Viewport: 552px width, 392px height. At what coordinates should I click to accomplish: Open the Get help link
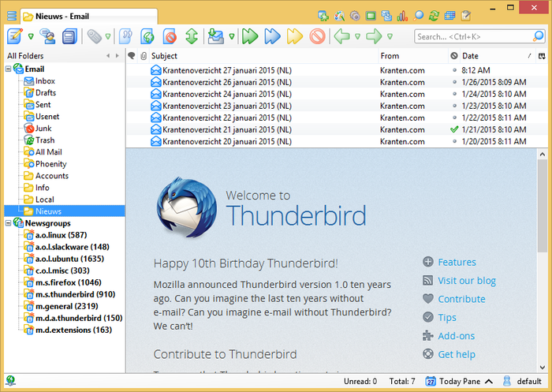(x=457, y=354)
